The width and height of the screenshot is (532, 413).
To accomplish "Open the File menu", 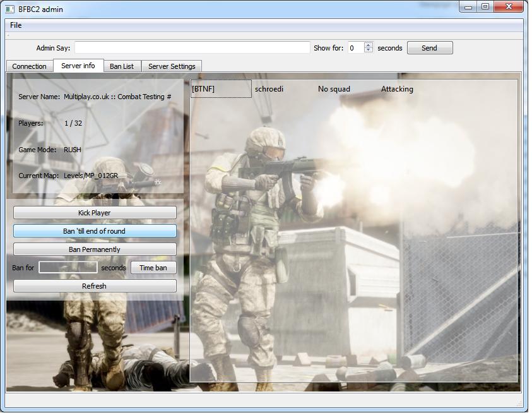I will click(16, 25).
